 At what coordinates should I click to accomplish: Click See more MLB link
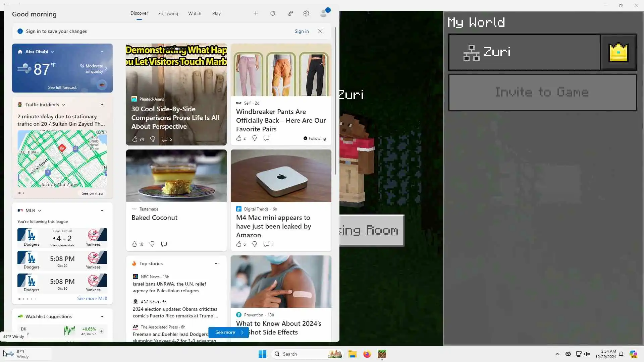[92, 298]
